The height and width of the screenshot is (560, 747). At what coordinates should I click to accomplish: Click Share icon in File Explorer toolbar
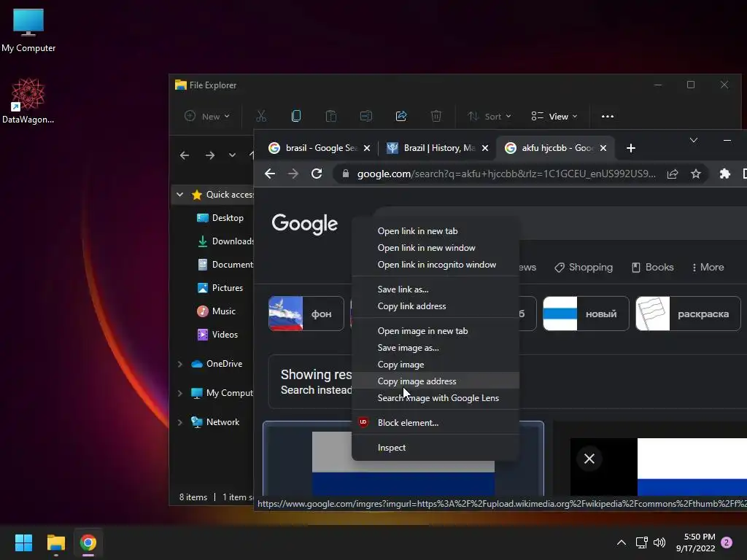pyautogui.click(x=401, y=116)
